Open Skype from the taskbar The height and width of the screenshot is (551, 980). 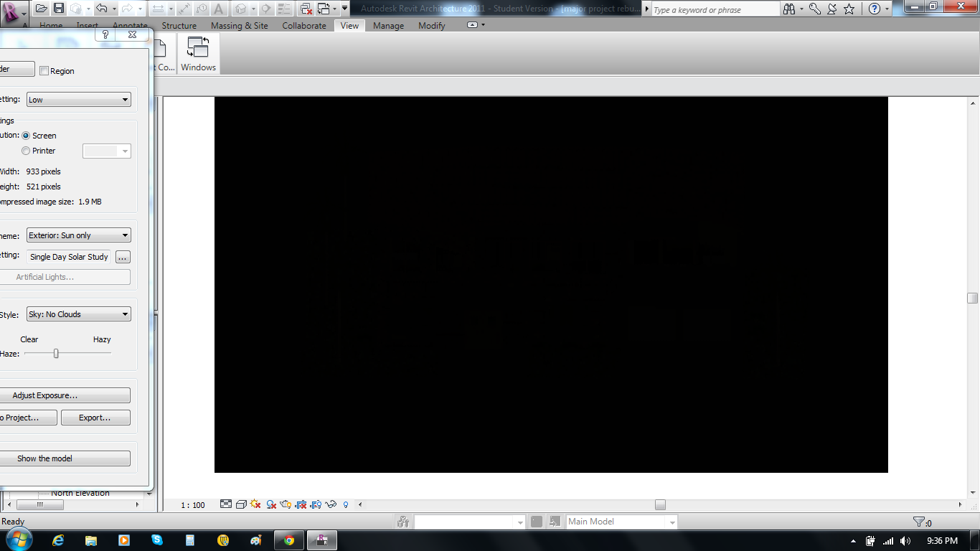157,540
